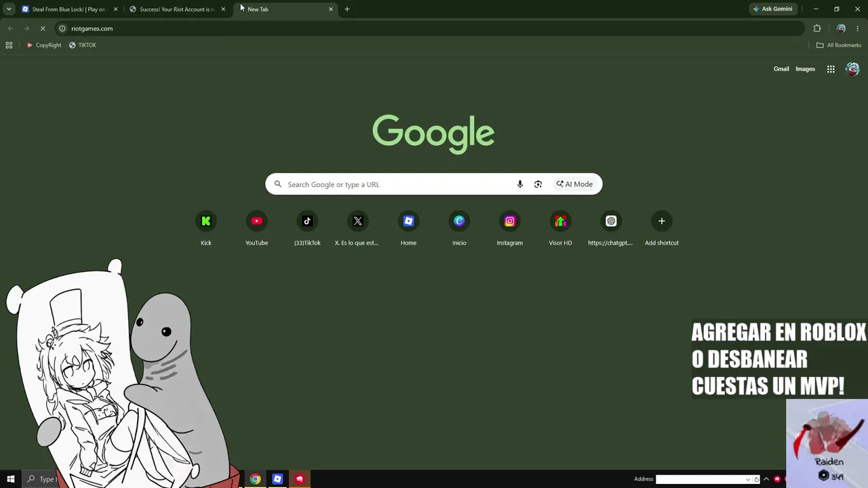This screenshot has height=488, width=868.
Task: Open the Windows Start menu
Action: (11, 479)
